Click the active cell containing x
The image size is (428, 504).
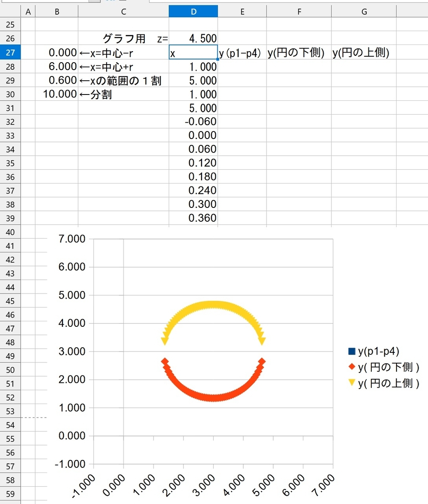click(193, 52)
